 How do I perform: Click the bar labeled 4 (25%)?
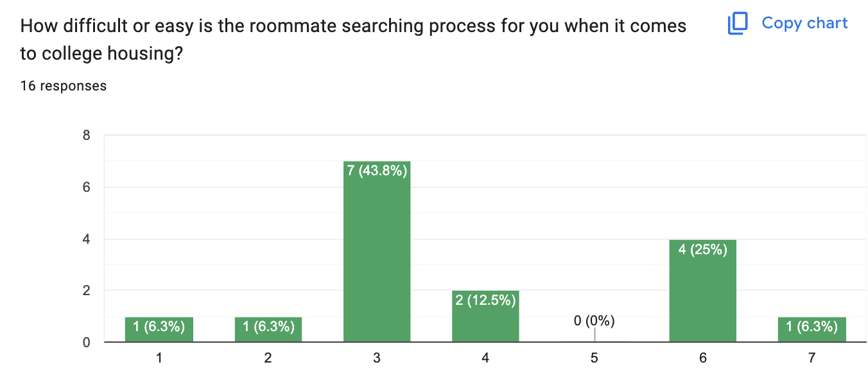pos(702,291)
